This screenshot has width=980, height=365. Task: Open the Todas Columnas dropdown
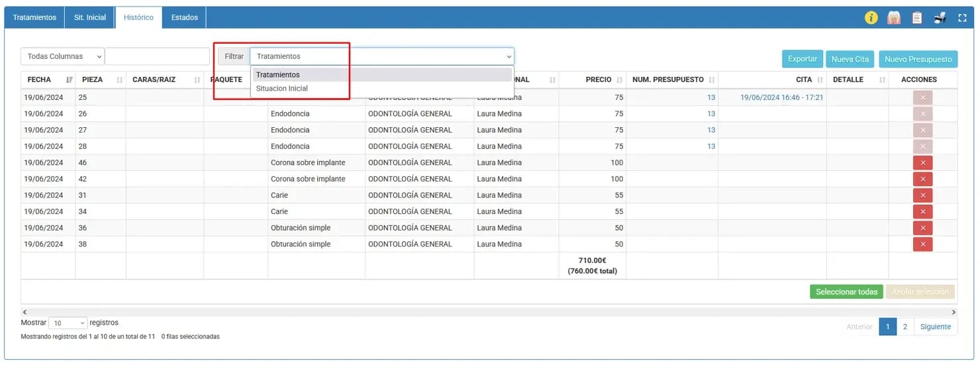pos(63,57)
